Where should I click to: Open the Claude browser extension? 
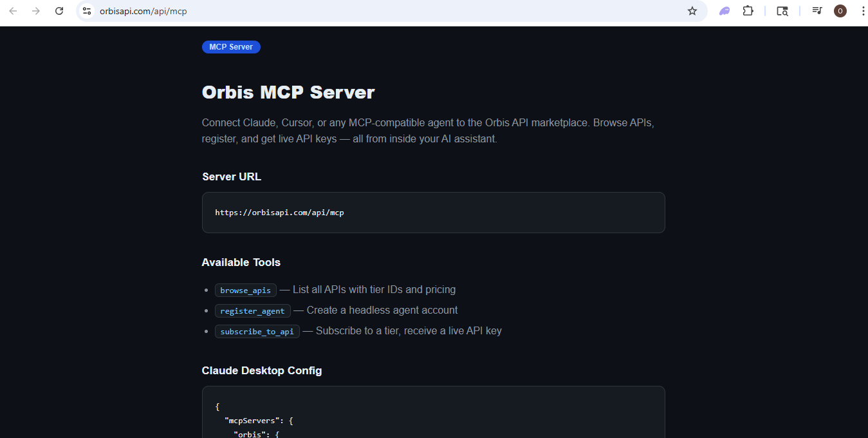pos(724,10)
